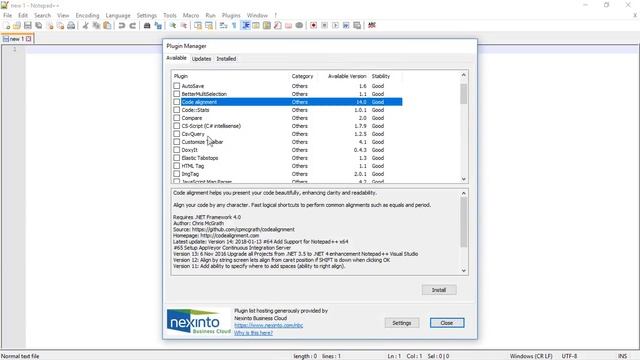The width and height of the screenshot is (640, 360).
Task: Click the Available Version column header
Action: (x=347, y=76)
